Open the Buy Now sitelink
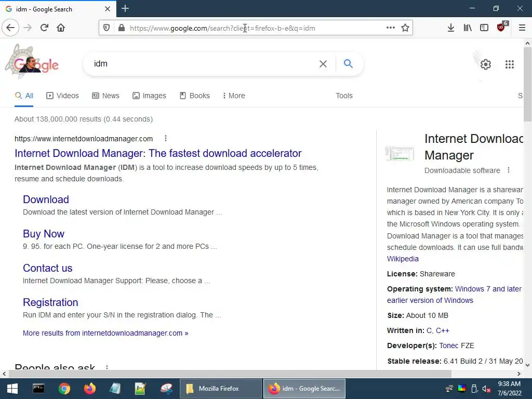Image resolution: width=532 pixels, height=399 pixels. [x=44, y=234]
